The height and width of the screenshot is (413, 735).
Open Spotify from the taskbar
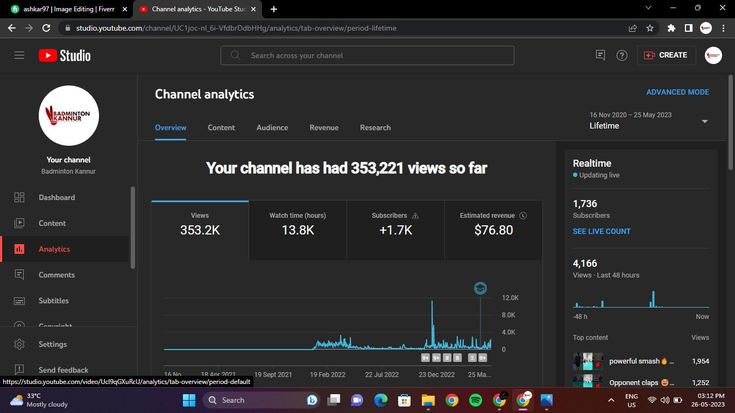tap(475, 400)
